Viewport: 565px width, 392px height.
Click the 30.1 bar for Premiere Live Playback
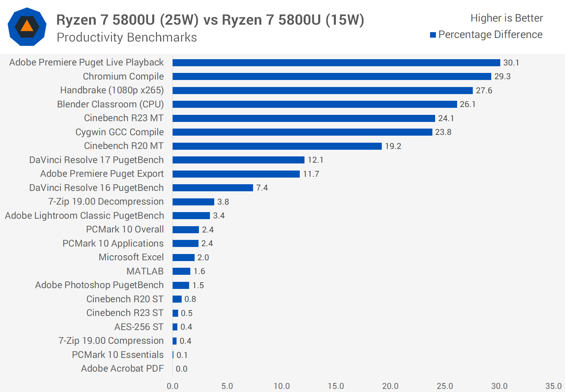click(336, 63)
